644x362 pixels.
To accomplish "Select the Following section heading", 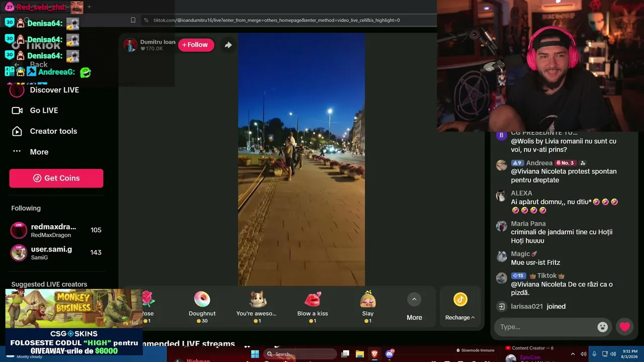I will click(26, 208).
